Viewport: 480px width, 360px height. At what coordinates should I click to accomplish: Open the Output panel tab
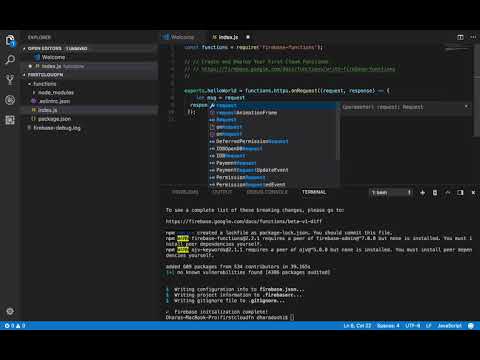pyautogui.click(x=222, y=192)
